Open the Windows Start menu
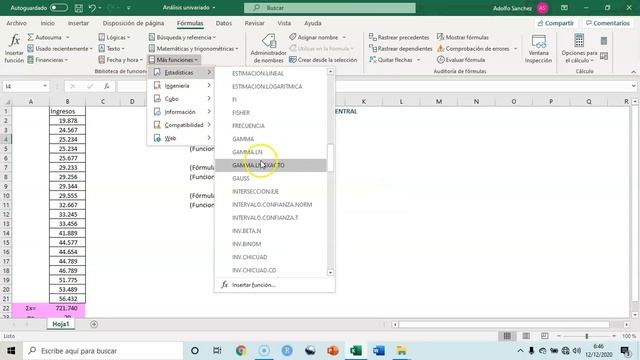This screenshot has width=640, height=360. coord(11,351)
